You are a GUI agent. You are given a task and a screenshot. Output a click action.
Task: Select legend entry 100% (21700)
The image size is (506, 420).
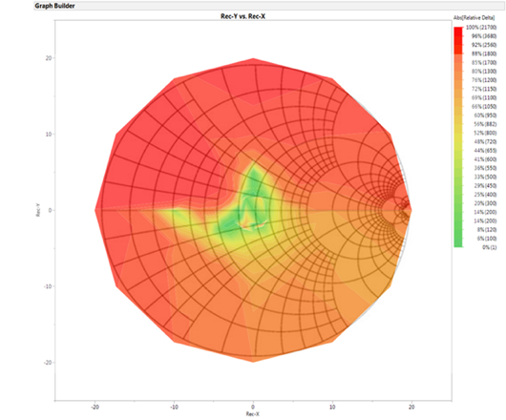(x=481, y=28)
